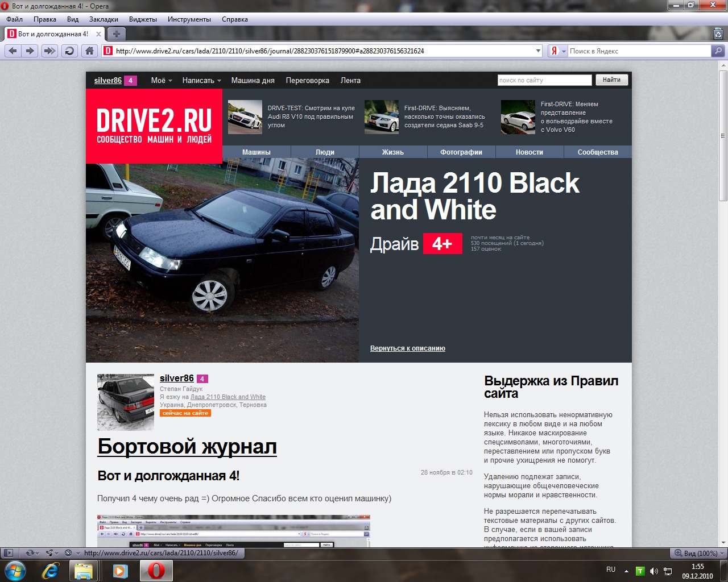Click silver86 avatar car photo

point(126,402)
